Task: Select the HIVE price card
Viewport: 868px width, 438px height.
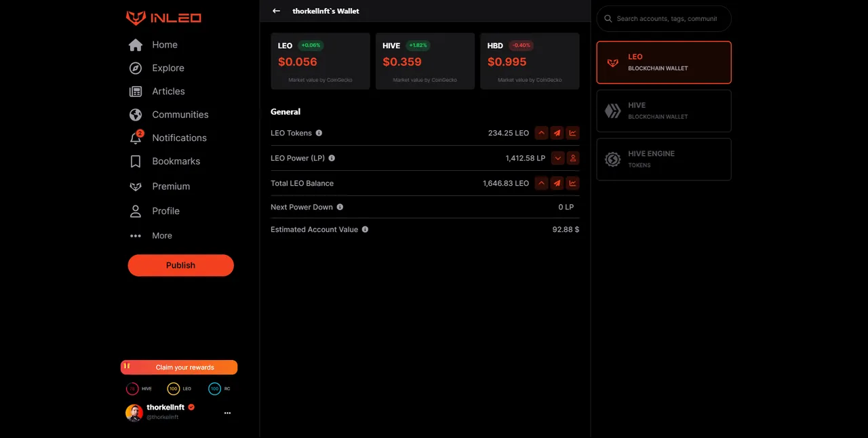Action: click(425, 61)
